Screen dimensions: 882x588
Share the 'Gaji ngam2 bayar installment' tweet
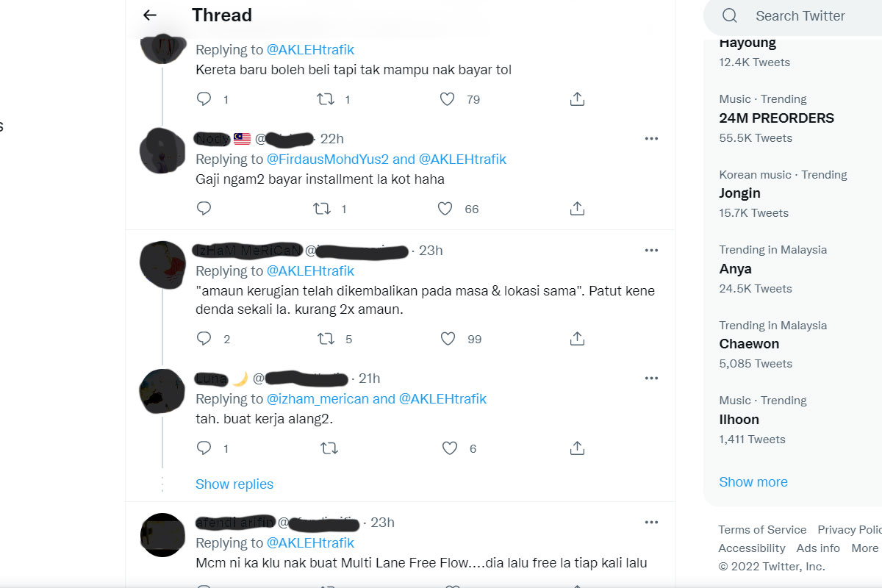(577, 209)
